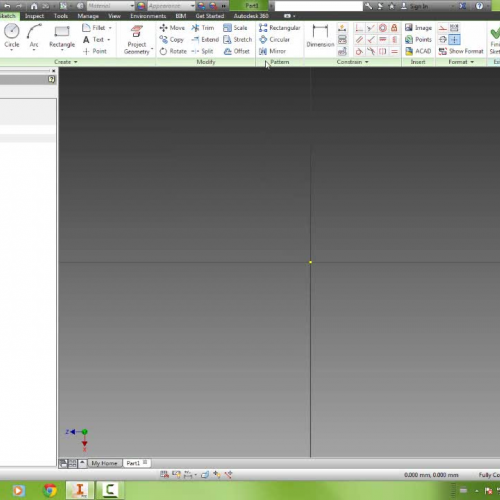
Task: Apply the Symmetric constraint
Action: (x=383, y=51)
